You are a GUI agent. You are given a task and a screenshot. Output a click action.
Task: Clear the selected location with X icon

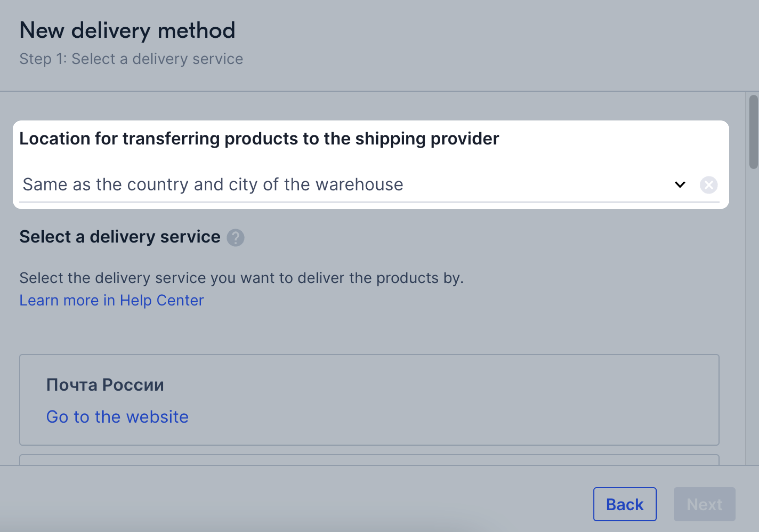709,185
